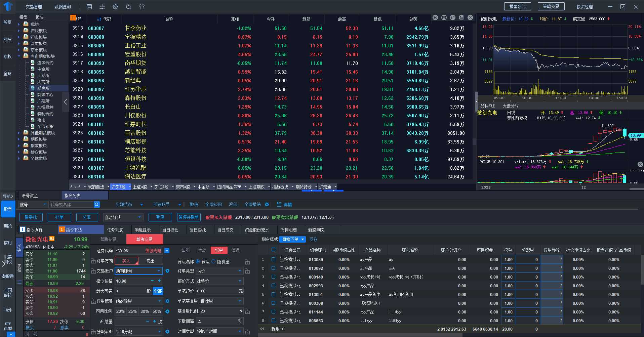The height and width of the screenshot is (337, 644).
Task: Click the hamburger list icon beside order book
Action: pos(19,282)
